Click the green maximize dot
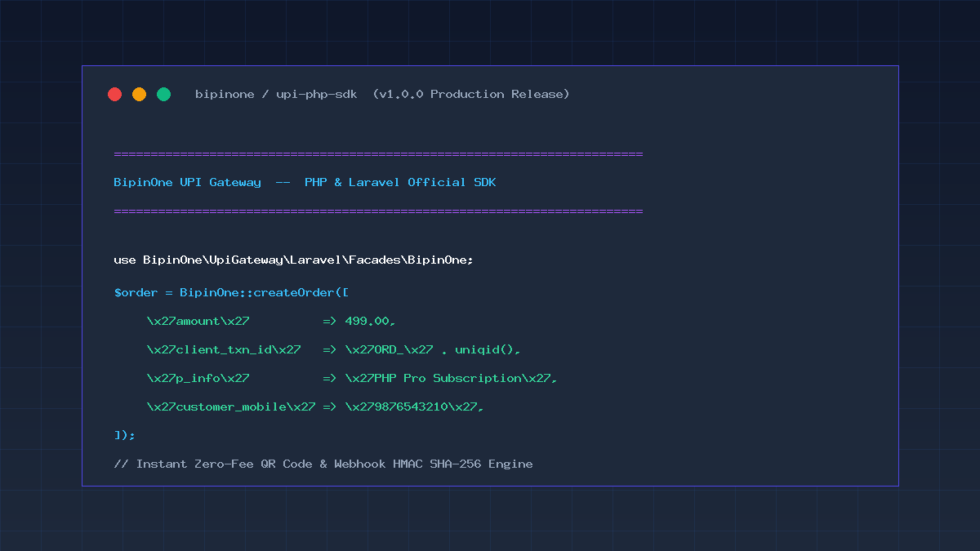 tap(163, 94)
